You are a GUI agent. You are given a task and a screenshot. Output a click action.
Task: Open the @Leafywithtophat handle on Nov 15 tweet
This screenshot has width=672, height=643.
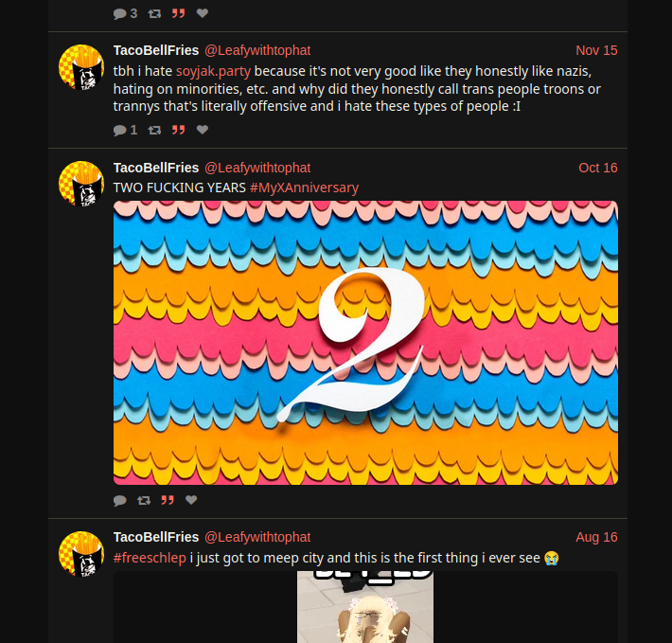click(257, 50)
